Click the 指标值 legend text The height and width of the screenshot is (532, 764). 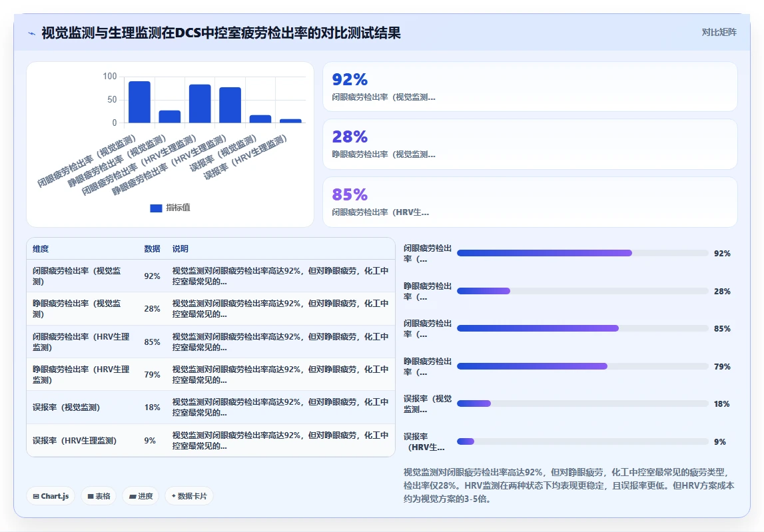(178, 208)
